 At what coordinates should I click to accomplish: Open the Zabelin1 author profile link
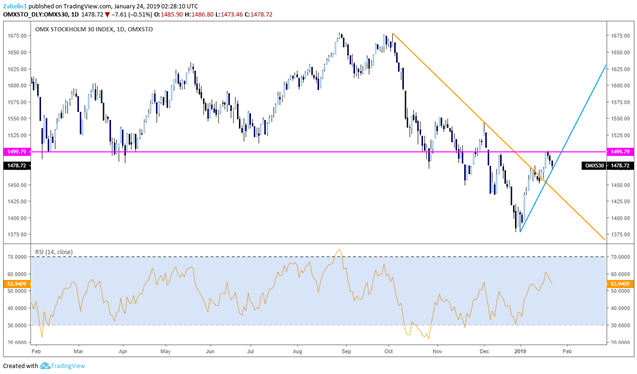(x=13, y=6)
